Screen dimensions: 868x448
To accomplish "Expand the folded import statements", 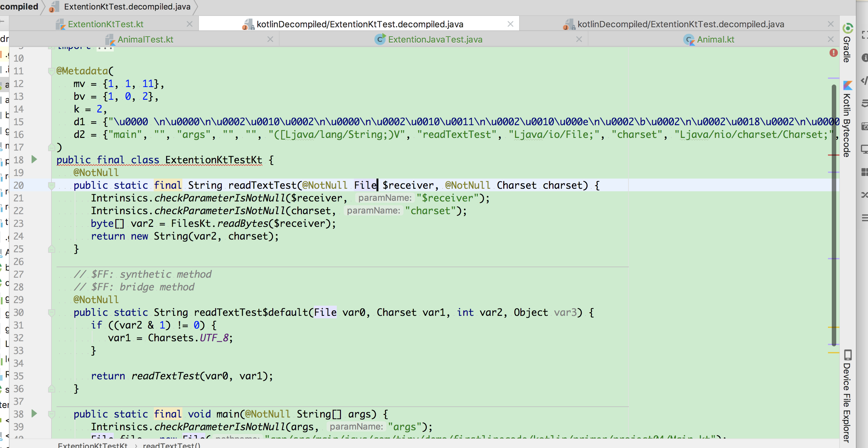I will point(105,48).
